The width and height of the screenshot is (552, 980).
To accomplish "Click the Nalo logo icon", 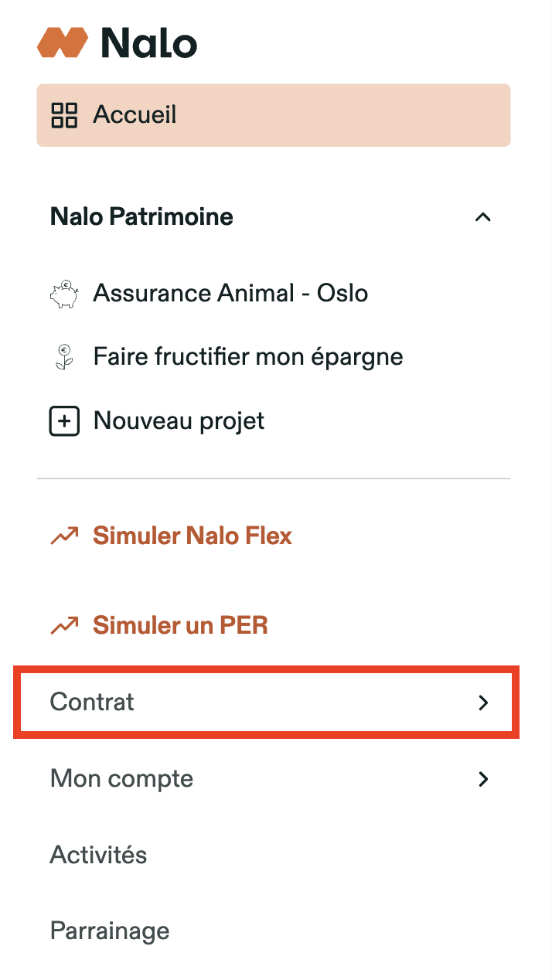I will tap(63, 43).
